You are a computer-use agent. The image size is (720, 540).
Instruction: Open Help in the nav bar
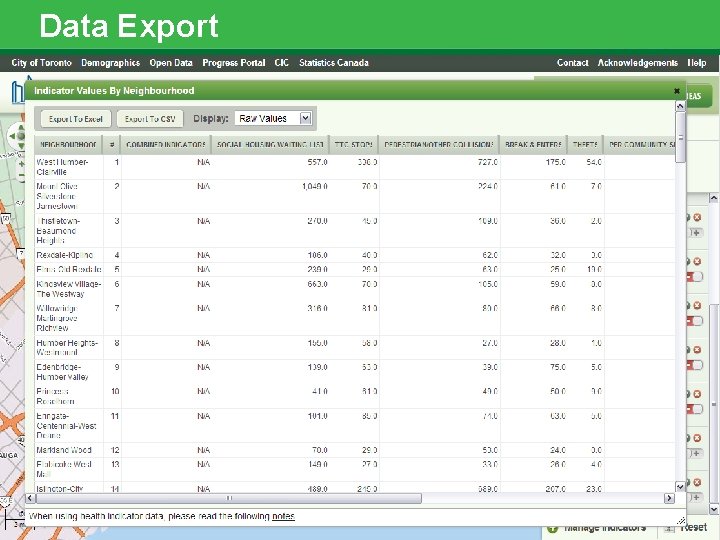(x=697, y=63)
